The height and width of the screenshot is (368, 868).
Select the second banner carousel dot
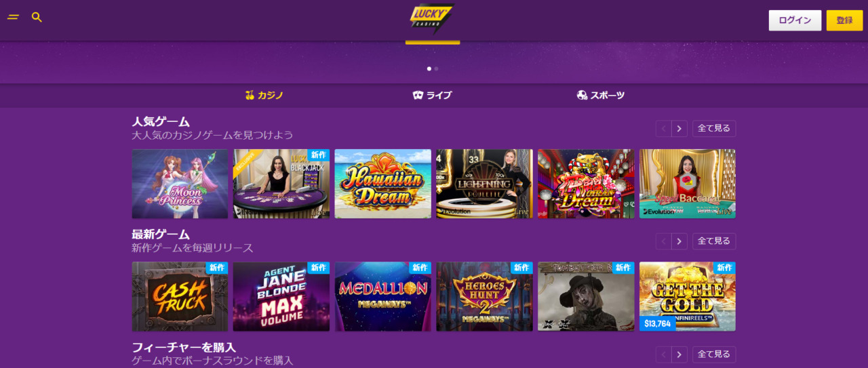pyautogui.click(x=436, y=68)
